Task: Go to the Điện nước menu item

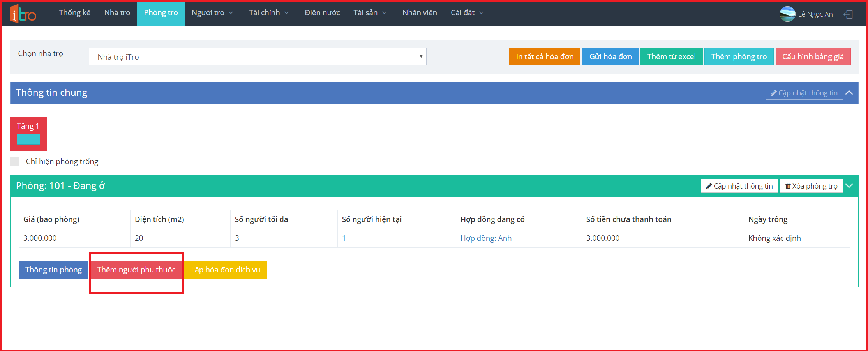Action: click(x=322, y=13)
